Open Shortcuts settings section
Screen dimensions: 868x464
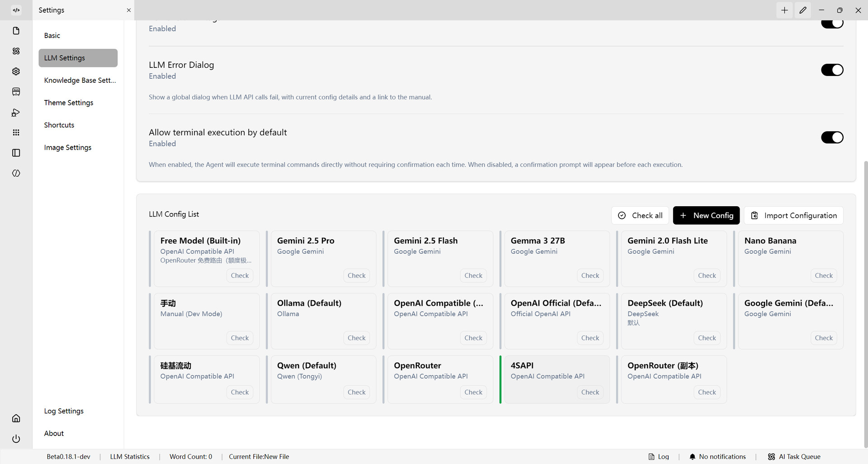(x=78, y=125)
